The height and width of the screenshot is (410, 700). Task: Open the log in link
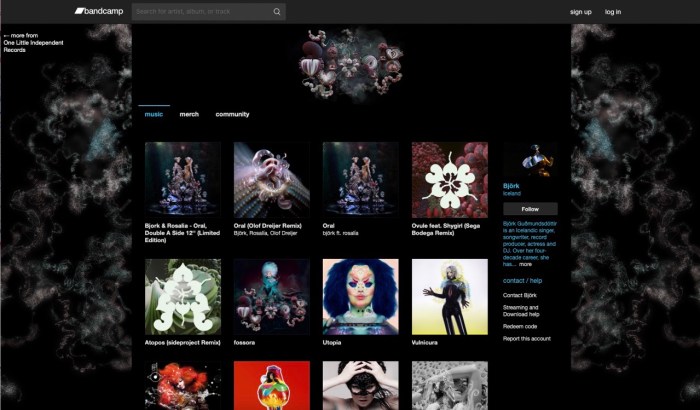pyautogui.click(x=613, y=12)
